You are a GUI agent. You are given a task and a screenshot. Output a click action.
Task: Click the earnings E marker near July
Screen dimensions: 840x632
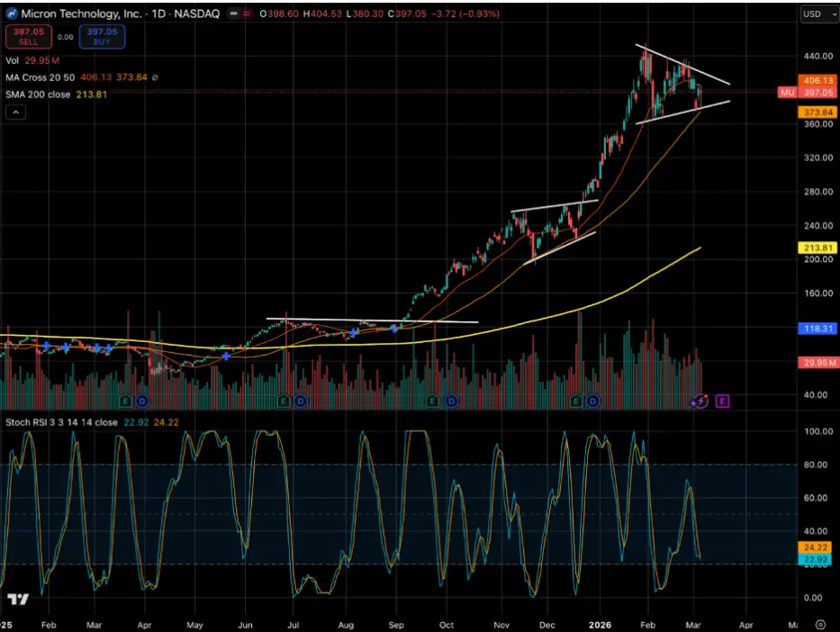point(284,401)
